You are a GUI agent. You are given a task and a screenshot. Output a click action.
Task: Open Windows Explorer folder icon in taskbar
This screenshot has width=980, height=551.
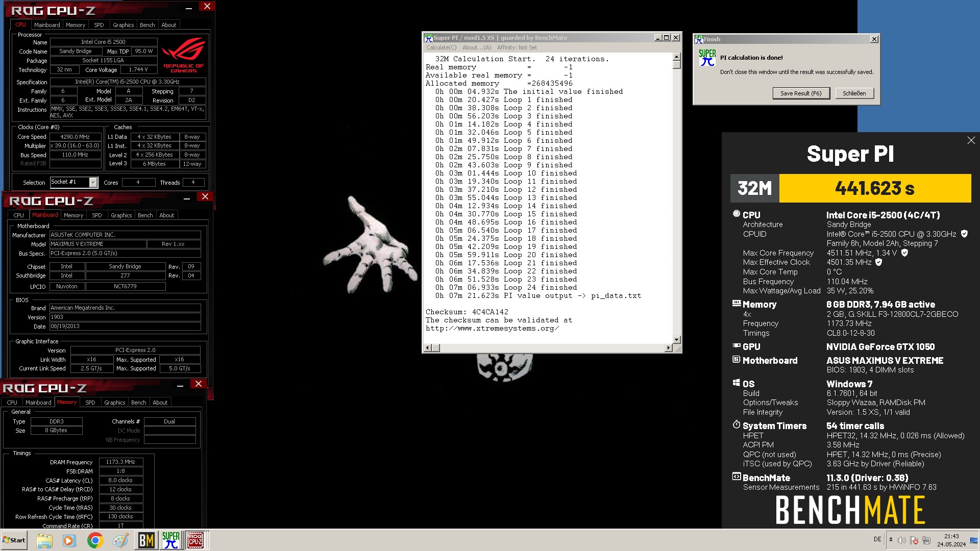[x=44, y=540]
